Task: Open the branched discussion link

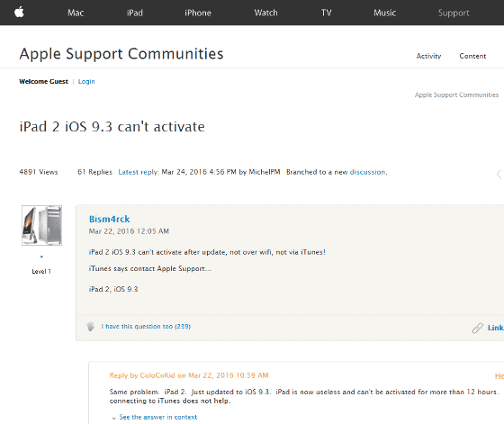Action: (x=367, y=172)
